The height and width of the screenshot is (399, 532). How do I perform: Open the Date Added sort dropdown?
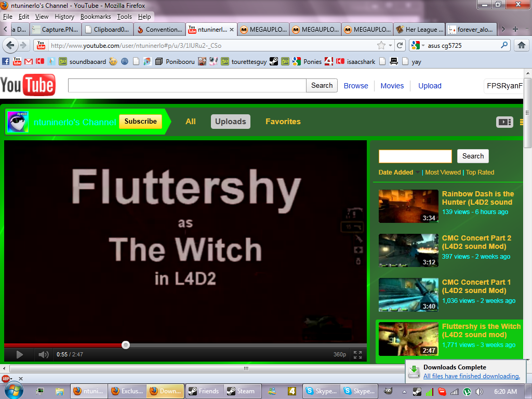[x=400, y=172]
